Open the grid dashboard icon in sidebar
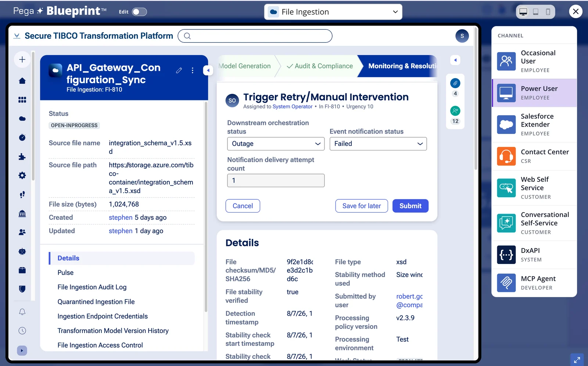 point(22,100)
